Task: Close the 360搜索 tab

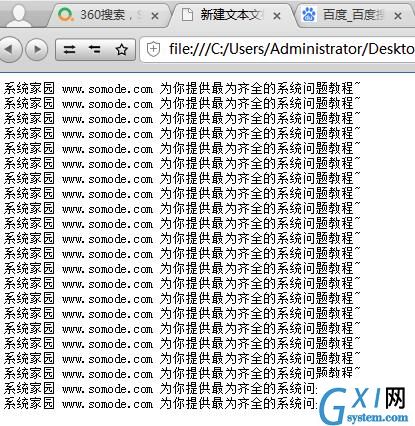Action: pos(155,16)
